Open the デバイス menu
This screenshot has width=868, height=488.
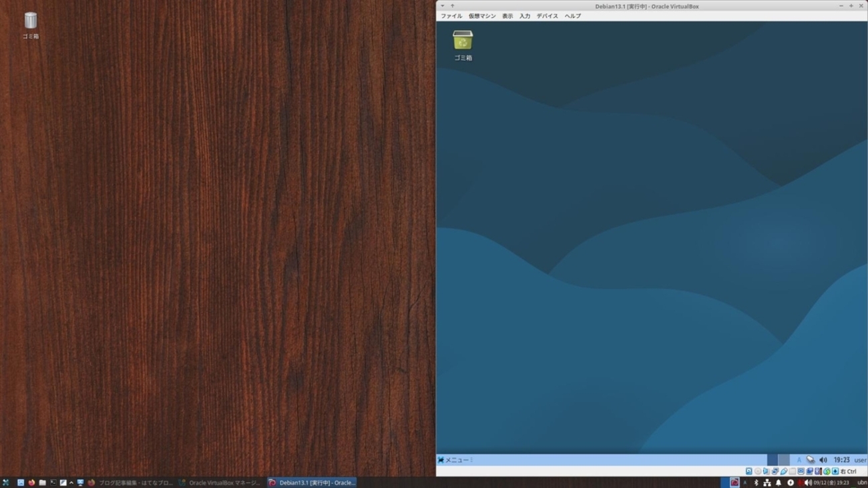[x=547, y=16]
